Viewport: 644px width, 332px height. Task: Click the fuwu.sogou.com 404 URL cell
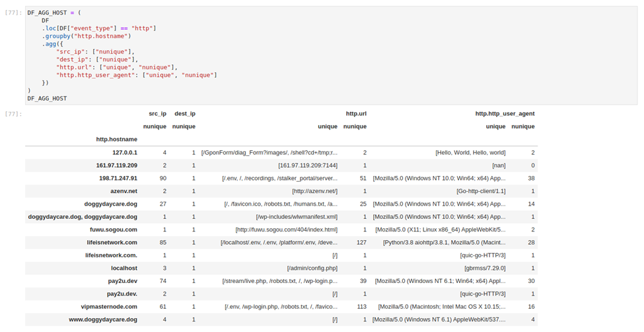pyautogui.click(x=286, y=229)
